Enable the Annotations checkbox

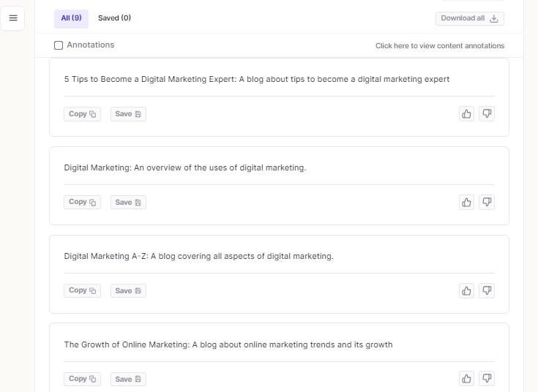59,45
